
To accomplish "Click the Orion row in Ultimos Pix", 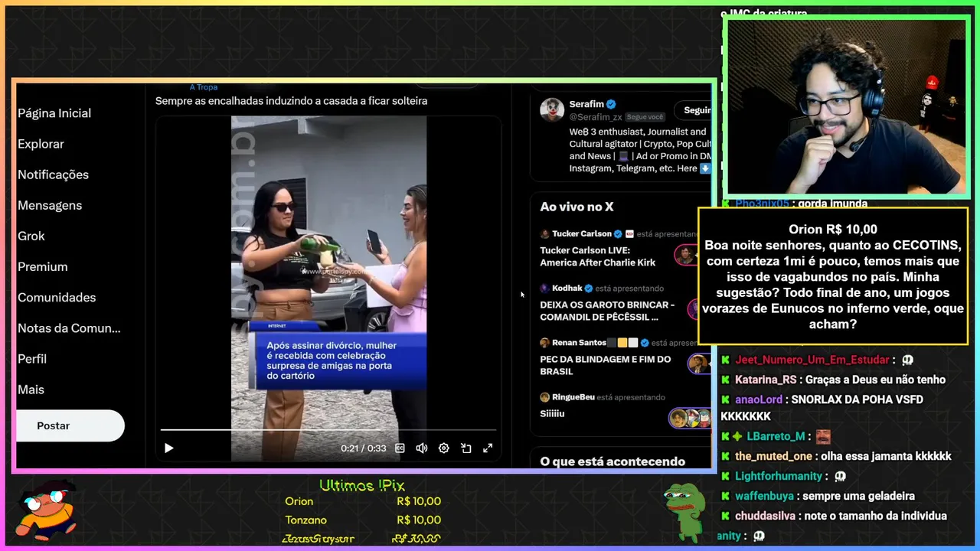I will click(363, 501).
